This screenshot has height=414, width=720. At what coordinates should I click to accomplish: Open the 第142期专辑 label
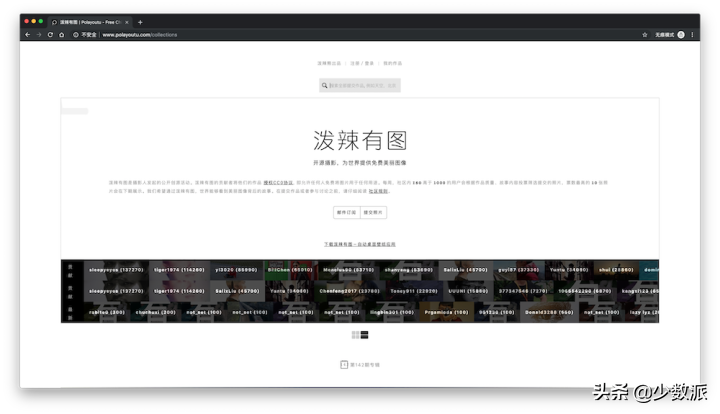(365, 365)
